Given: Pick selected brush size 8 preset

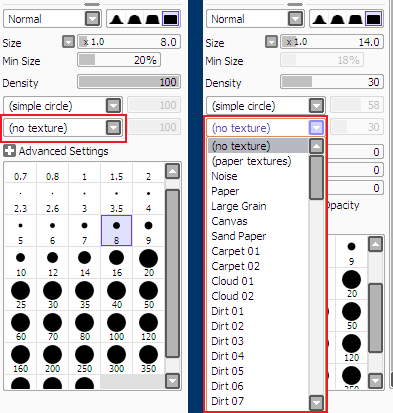Looking at the screenshot, I should pyautogui.click(x=116, y=231).
